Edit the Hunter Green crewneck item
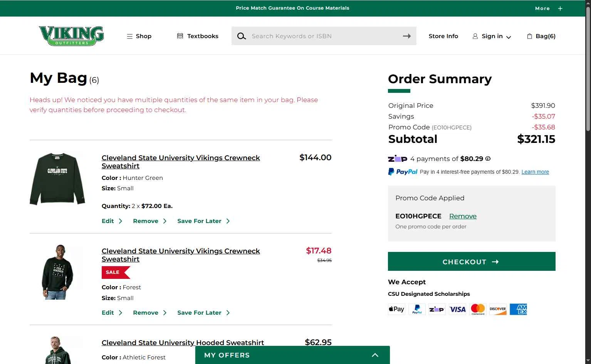This screenshot has height=364, width=591. click(108, 221)
